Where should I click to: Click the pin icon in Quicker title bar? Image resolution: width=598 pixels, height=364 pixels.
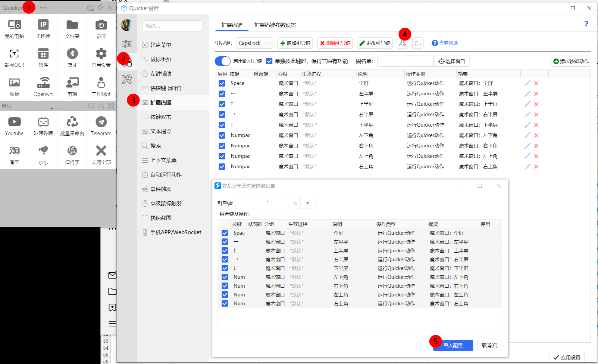tap(100, 8)
